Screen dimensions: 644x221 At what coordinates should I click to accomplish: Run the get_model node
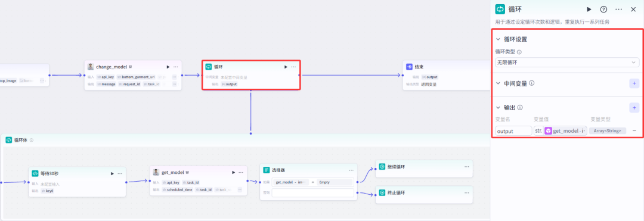point(233,173)
